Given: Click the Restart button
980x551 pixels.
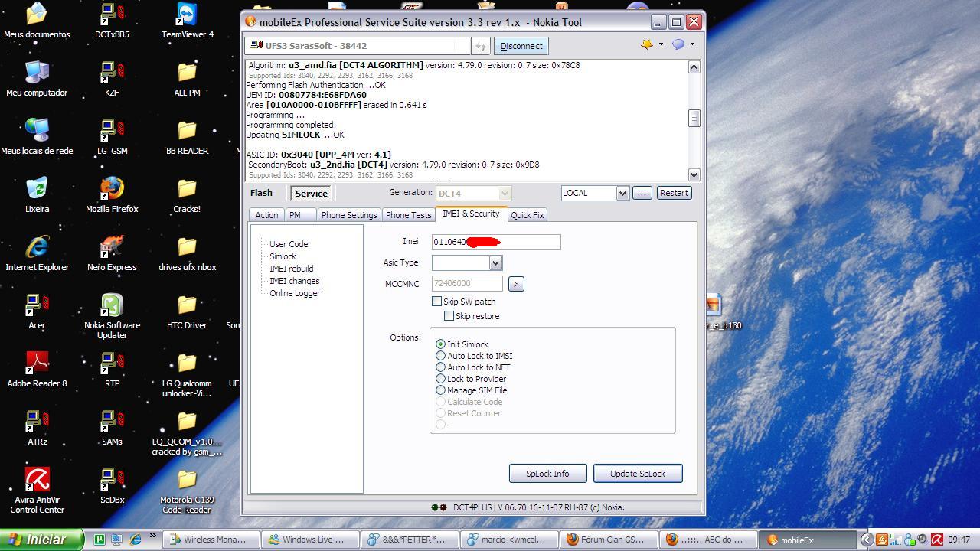Looking at the screenshot, I should [674, 193].
